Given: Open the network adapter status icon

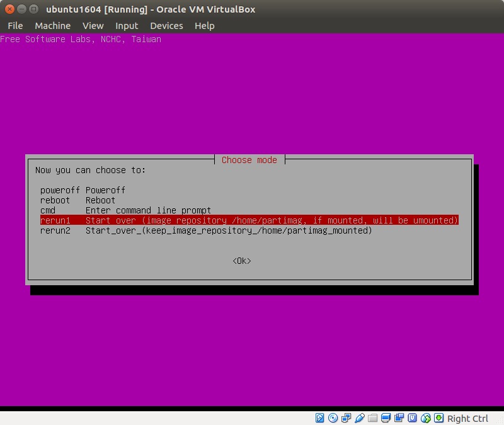Looking at the screenshot, I should 346,418.
